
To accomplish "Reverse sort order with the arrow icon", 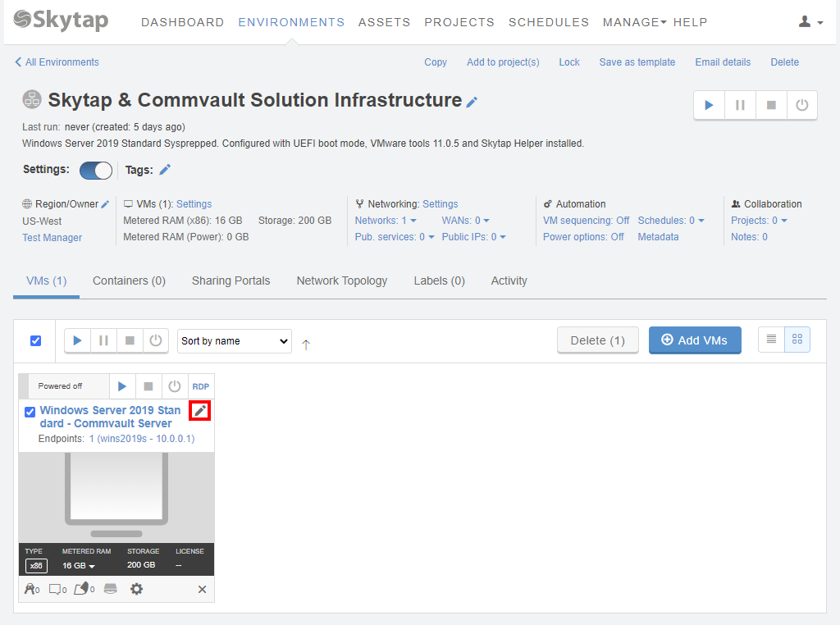I will [x=306, y=344].
